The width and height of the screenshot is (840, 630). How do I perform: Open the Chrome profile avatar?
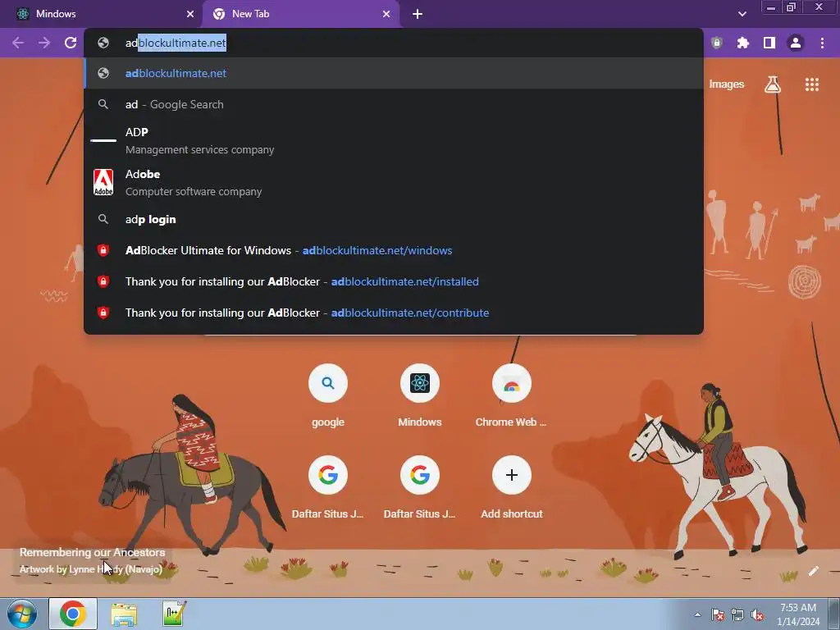point(796,43)
